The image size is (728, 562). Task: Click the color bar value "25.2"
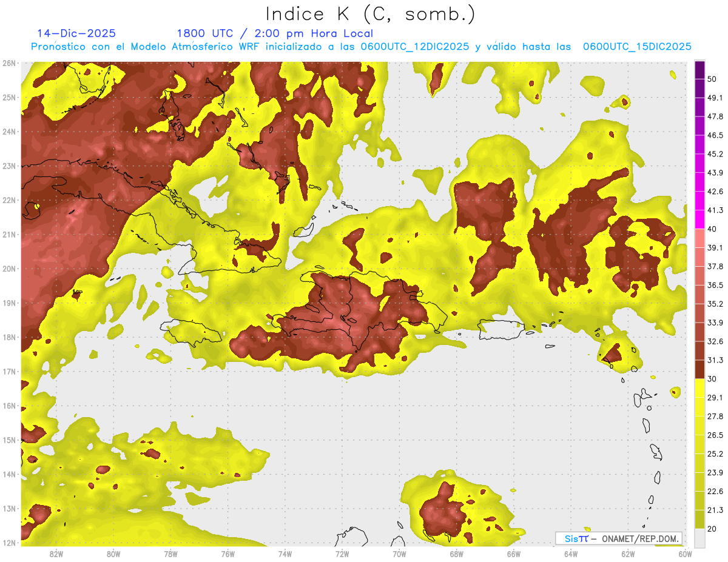[x=715, y=453]
